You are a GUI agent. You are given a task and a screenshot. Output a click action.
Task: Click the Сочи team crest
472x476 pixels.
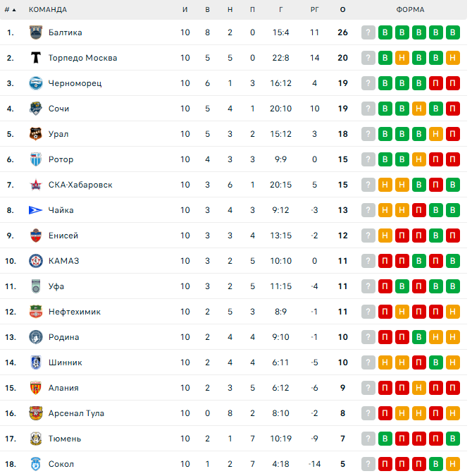click(x=36, y=109)
